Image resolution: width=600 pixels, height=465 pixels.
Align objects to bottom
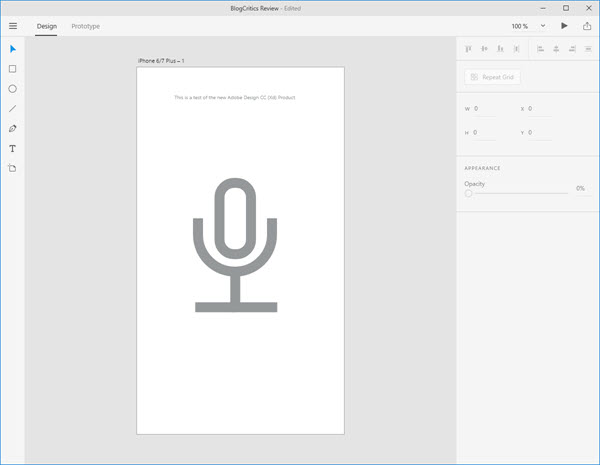pos(500,49)
